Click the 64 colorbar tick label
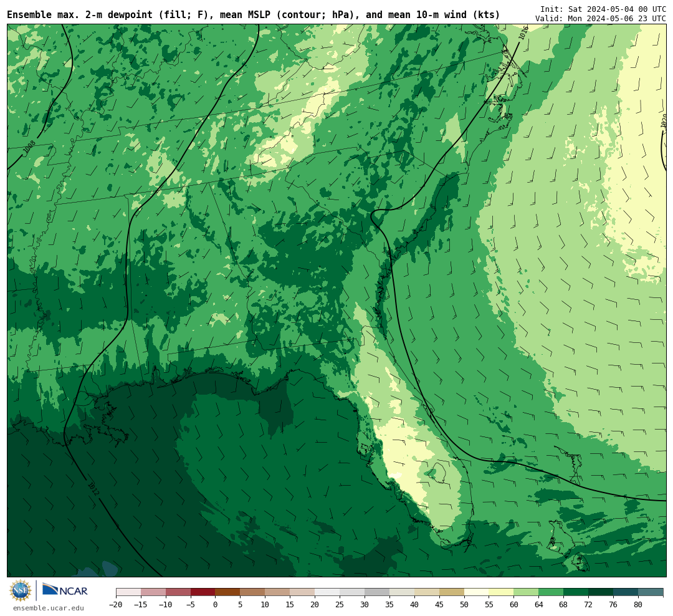This screenshot has height=616, width=673. pyautogui.click(x=538, y=604)
